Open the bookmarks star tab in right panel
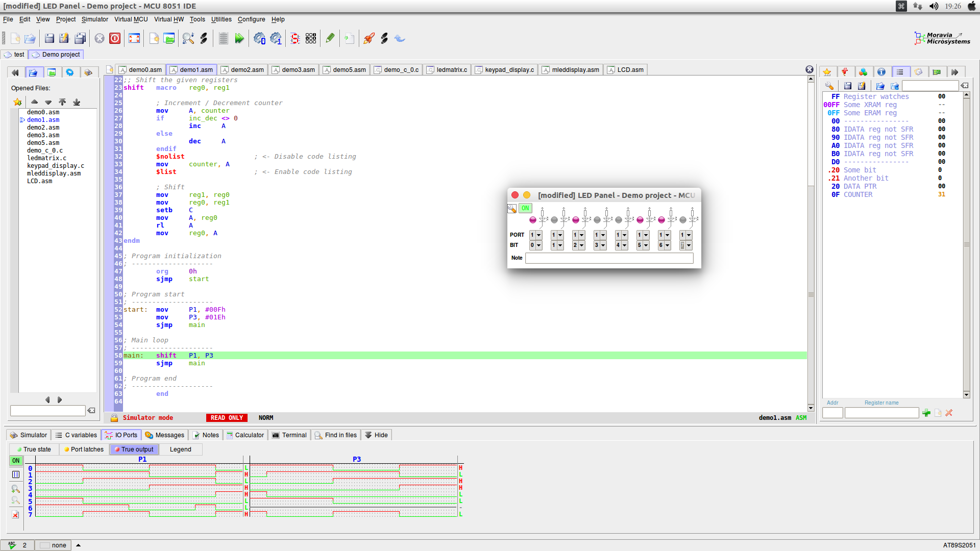 point(827,72)
